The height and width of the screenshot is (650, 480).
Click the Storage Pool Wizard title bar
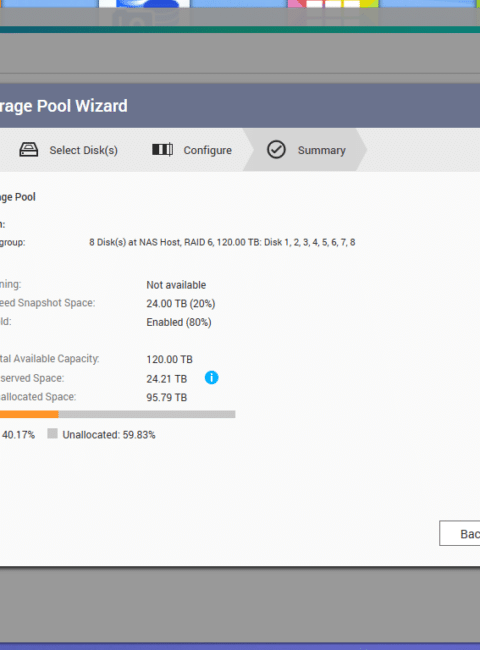point(240,106)
